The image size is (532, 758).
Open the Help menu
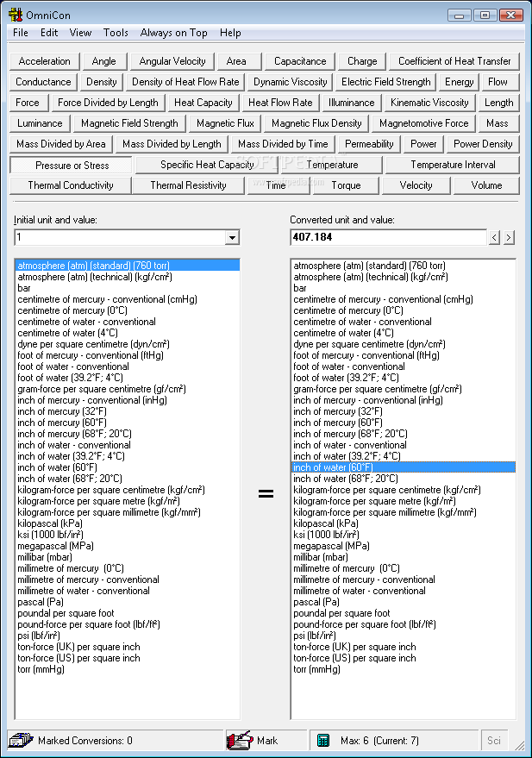pyautogui.click(x=230, y=33)
